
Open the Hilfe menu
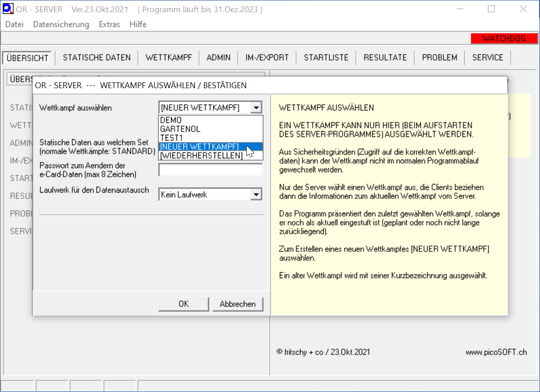tap(138, 24)
